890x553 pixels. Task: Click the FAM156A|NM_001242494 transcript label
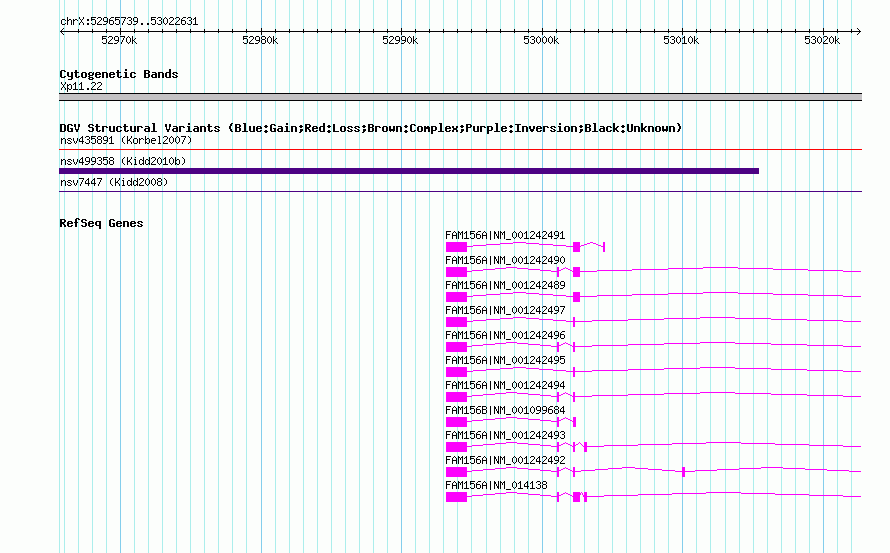pos(505,385)
